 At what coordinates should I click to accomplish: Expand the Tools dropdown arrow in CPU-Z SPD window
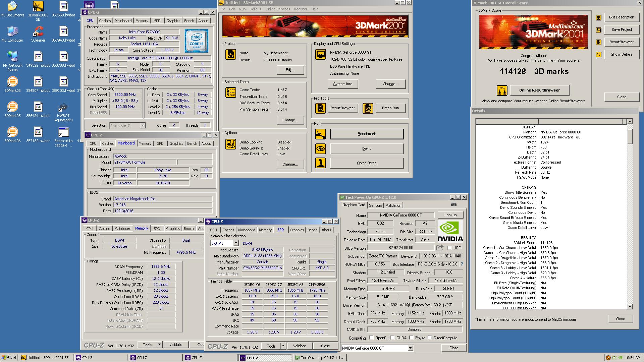(283, 346)
